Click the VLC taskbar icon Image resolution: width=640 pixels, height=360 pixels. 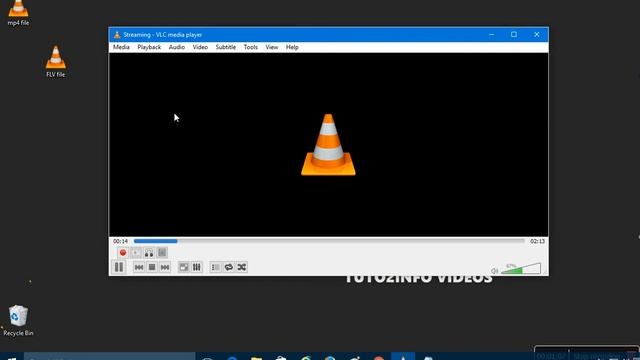pyautogui.click(x=403, y=356)
